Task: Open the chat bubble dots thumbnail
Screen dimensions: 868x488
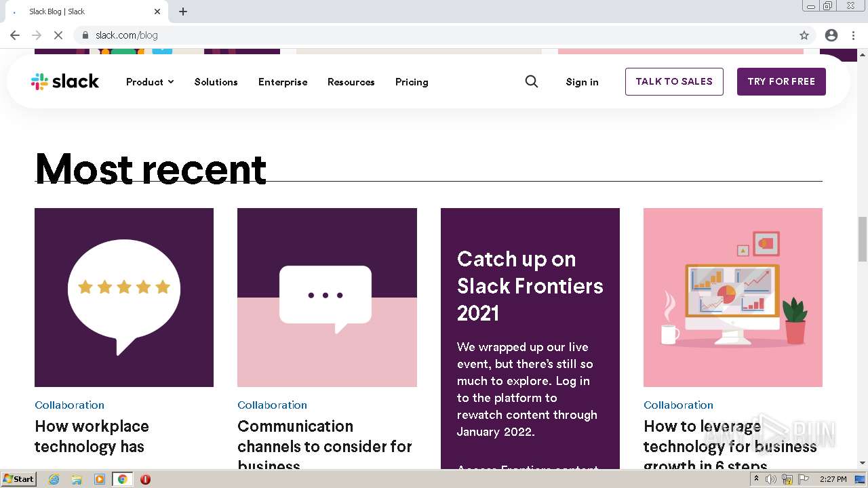Action: (x=327, y=298)
